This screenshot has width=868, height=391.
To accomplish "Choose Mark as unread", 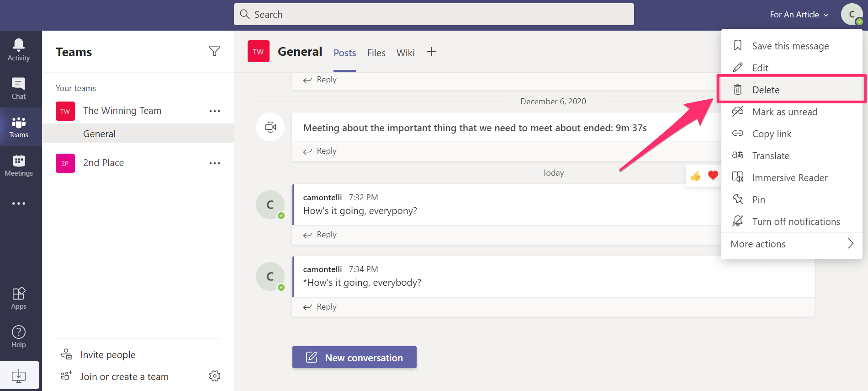I will tap(792, 112).
